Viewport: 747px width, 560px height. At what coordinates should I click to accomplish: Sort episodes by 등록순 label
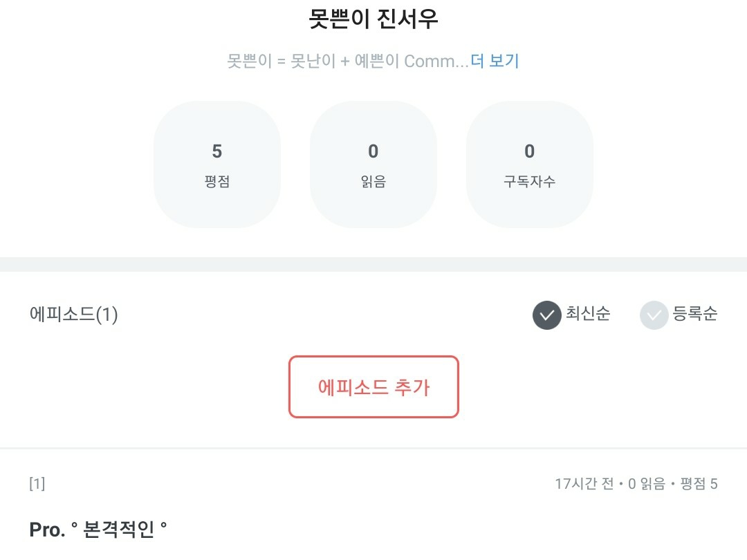(x=694, y=314)
